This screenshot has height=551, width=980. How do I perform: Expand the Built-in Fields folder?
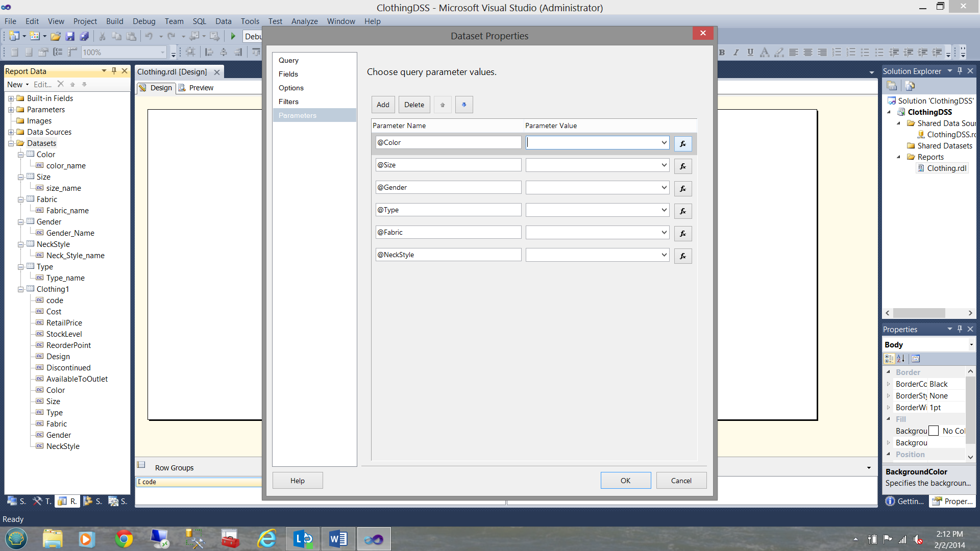click(11, 98)
